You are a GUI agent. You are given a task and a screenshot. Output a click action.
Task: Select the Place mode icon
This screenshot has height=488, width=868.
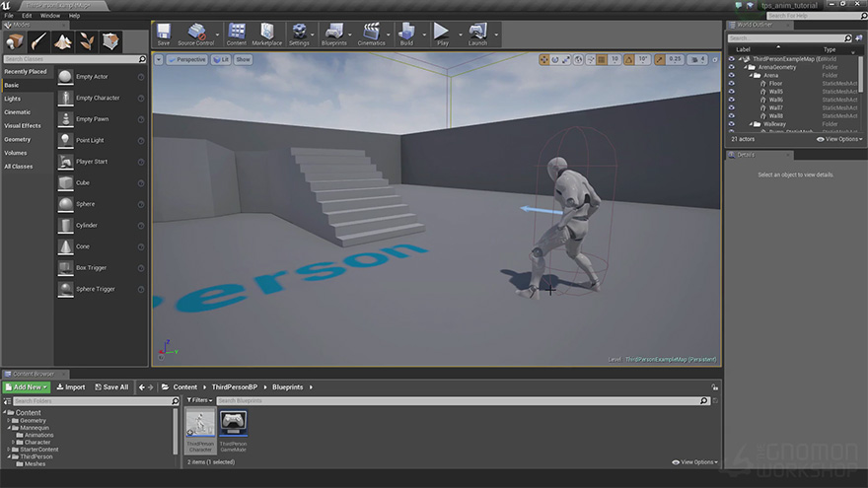[15, 41]
